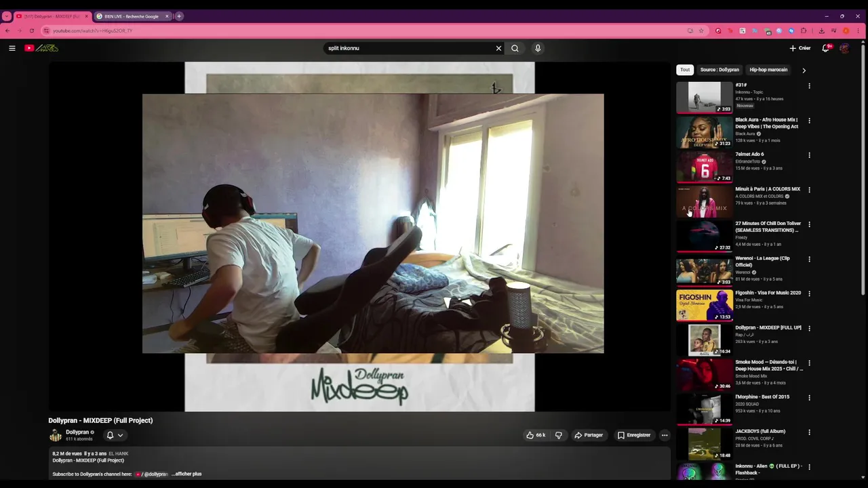Open the Créer upload button
Viewport: 868px width, 488px height.
pos(800,48)
